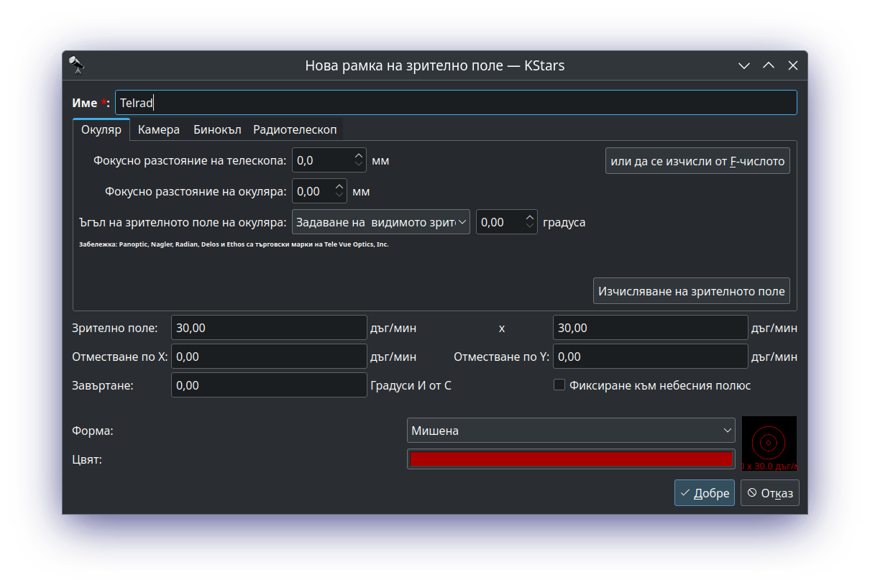The image size is (870, 588).
Task: Click the target shape preview thumbnail
Action: tap(769, 443)
